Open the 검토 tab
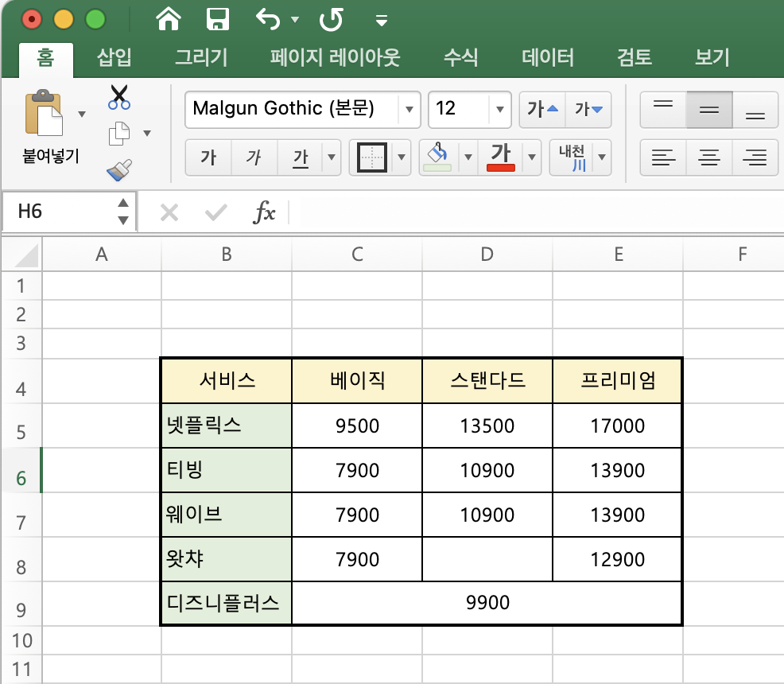 click(635, 57)
